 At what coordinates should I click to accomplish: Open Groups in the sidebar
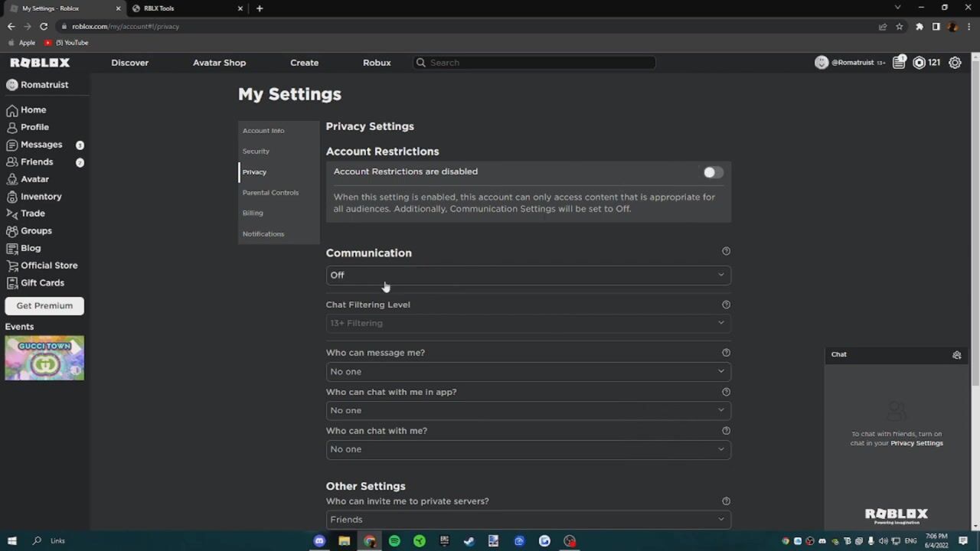[29, 231]
